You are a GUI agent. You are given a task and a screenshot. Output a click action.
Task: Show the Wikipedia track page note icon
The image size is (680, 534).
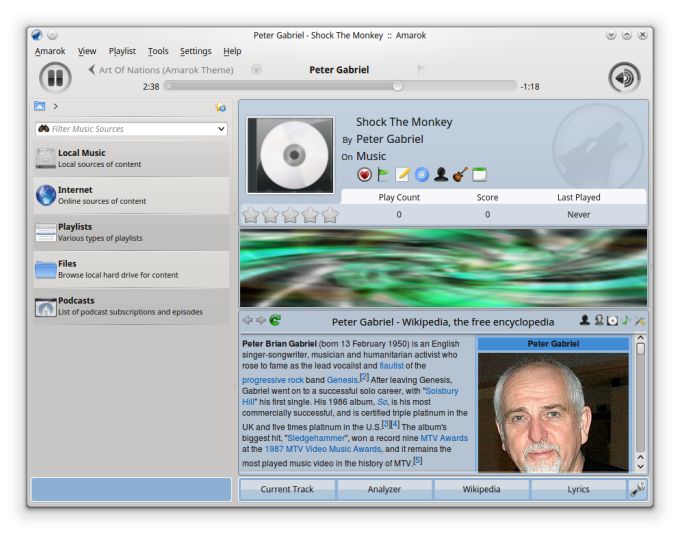pyautogui.click(x=625, y=320)
